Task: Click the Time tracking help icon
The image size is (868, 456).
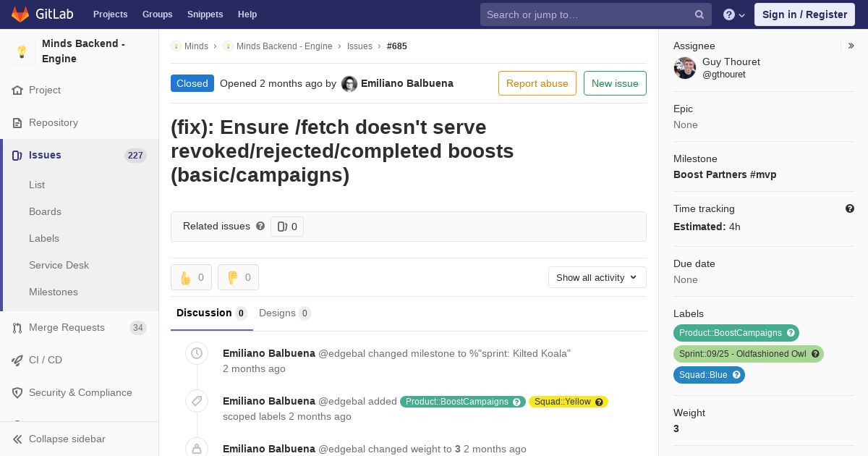Action: point(850,208)
